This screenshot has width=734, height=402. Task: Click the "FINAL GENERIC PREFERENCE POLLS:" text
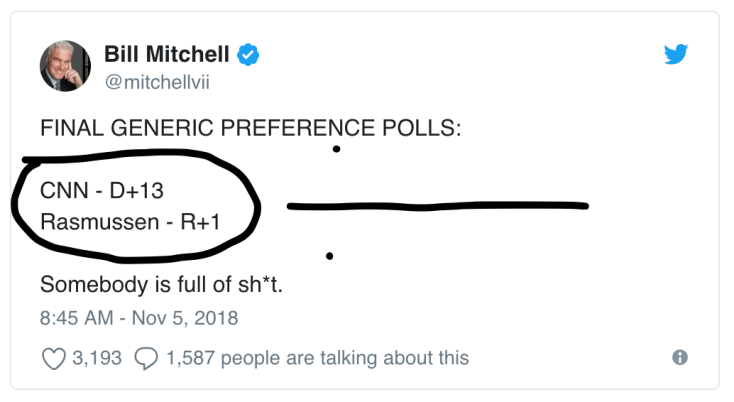(x=250, y=129)
